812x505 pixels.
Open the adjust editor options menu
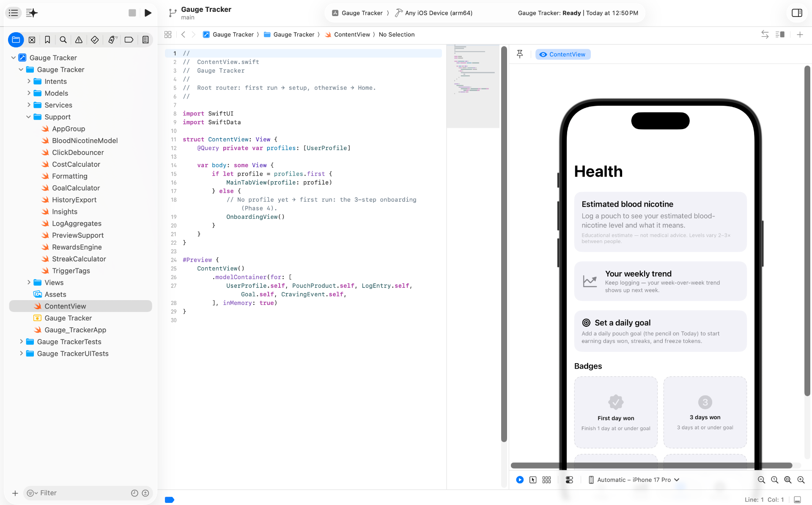click(x=780, y=35)
